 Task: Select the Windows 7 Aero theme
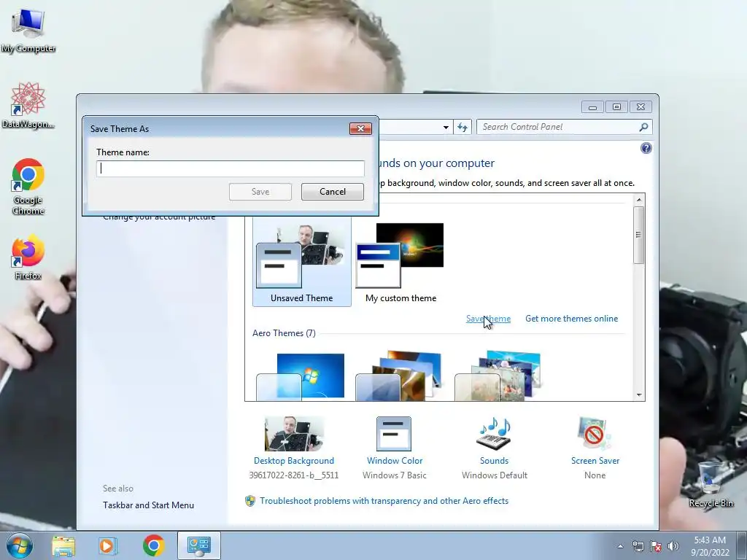[301, 376]
